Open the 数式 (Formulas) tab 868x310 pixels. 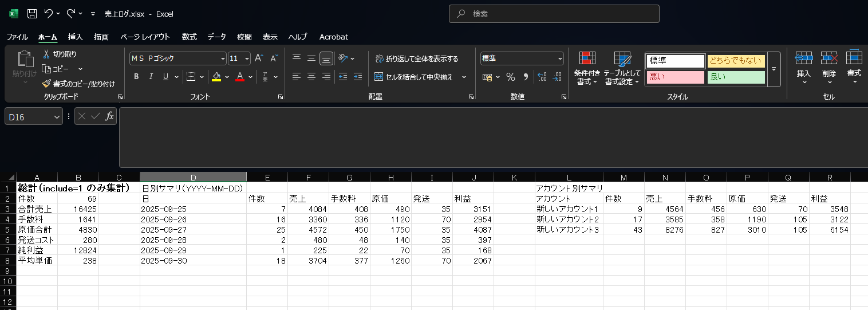189,37
